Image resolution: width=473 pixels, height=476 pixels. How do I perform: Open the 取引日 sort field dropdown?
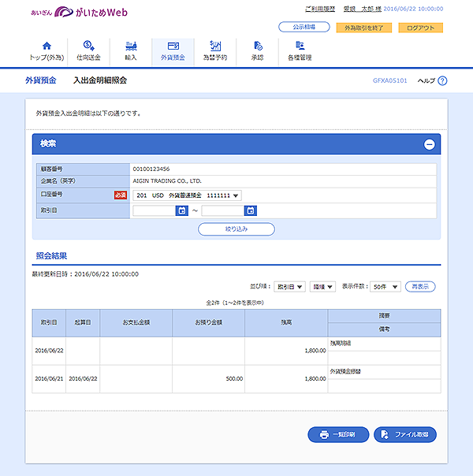click(289, 287)
